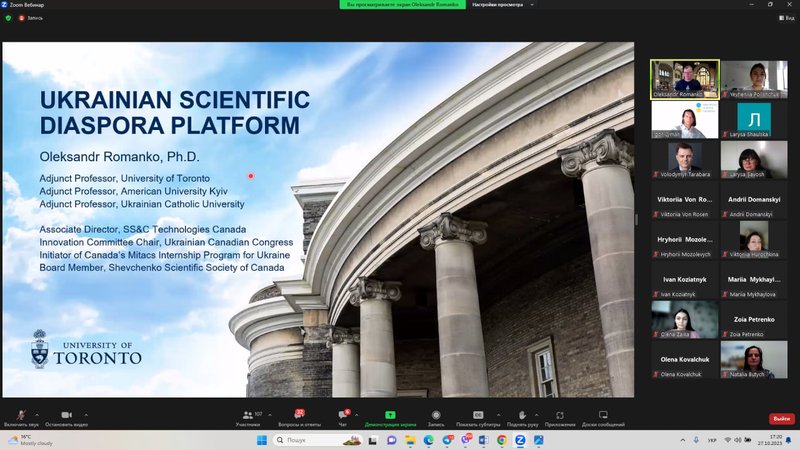Open purple Chat app on taskbar
Image resolution: width=800 pixels, height=450 pixels.
click(391, 440)
